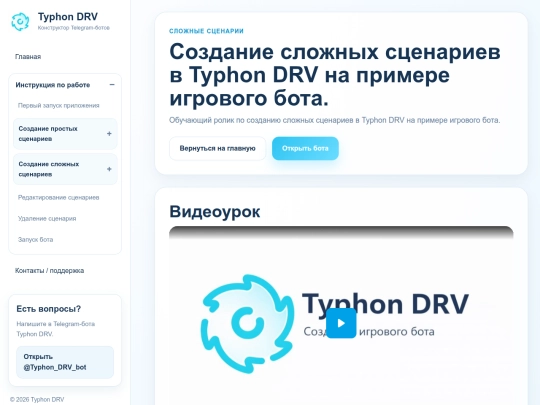Open Первый запуск приложения page
The height and width of the screenshot is (405, 540).
point(59,105)
